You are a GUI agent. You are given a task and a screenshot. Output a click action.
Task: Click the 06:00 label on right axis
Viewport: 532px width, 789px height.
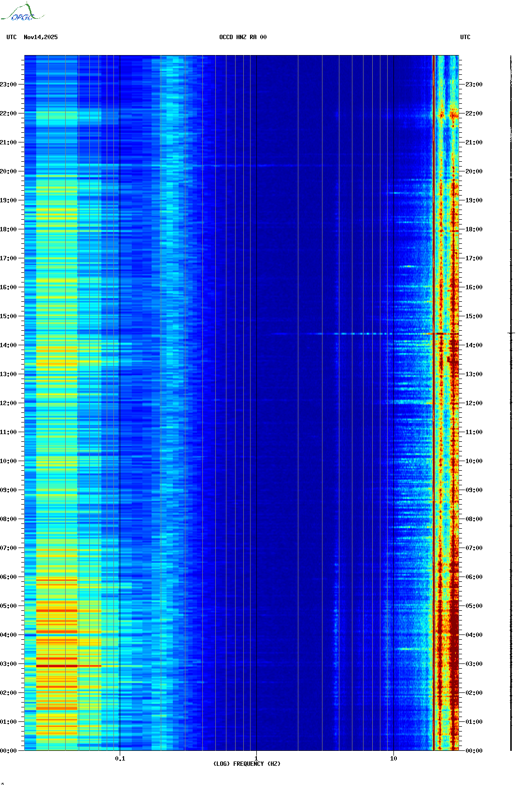click(474, 577)
